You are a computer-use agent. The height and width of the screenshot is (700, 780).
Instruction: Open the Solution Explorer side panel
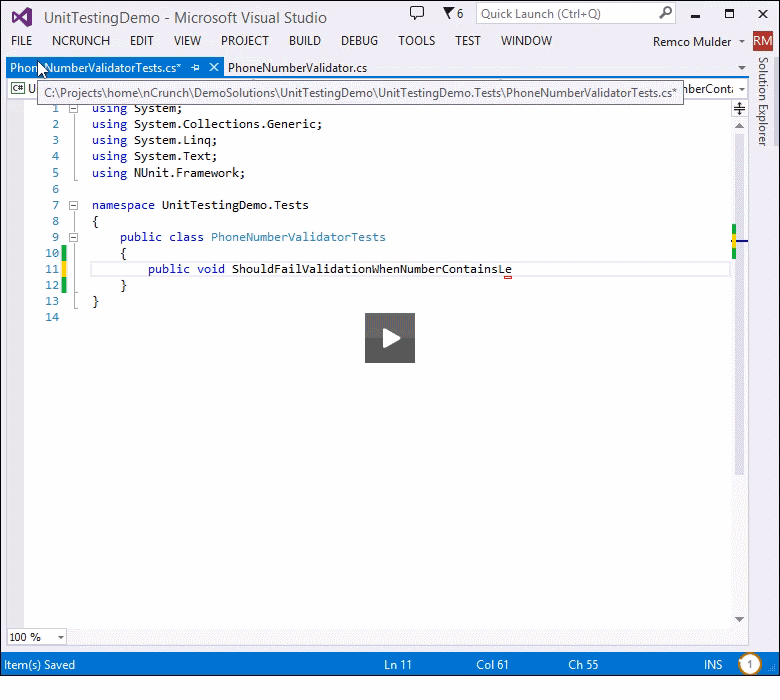coord(763,100)
